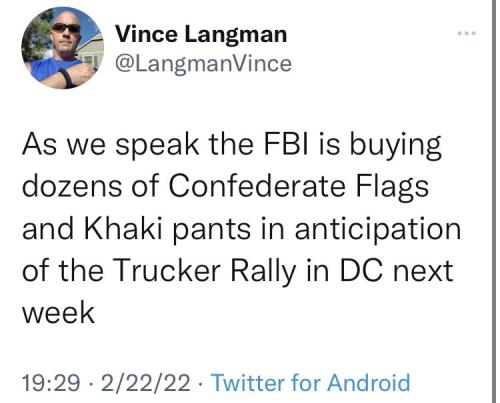Click the 2/22/22 tweet date
Screen dimensions: 500x403
[146, 383]
